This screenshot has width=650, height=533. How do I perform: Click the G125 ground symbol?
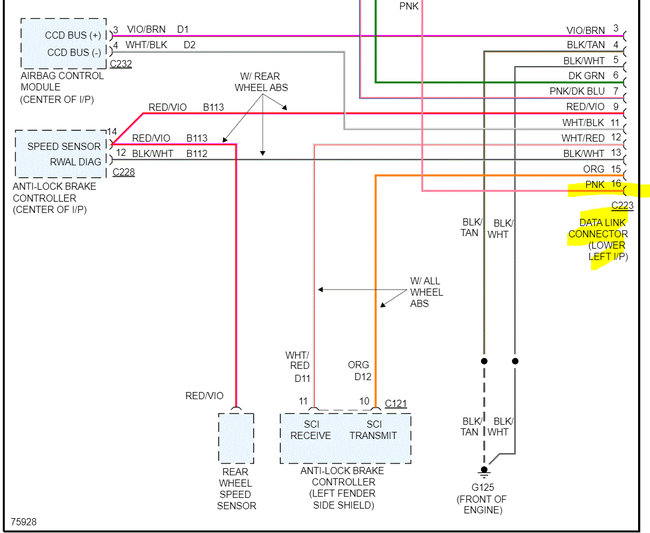coord(484,472)
